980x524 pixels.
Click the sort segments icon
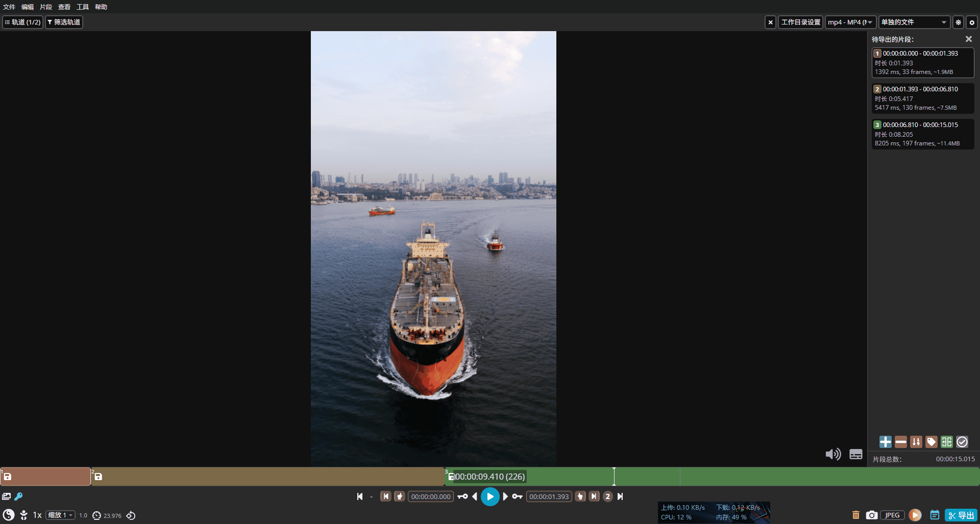(916, 442)
